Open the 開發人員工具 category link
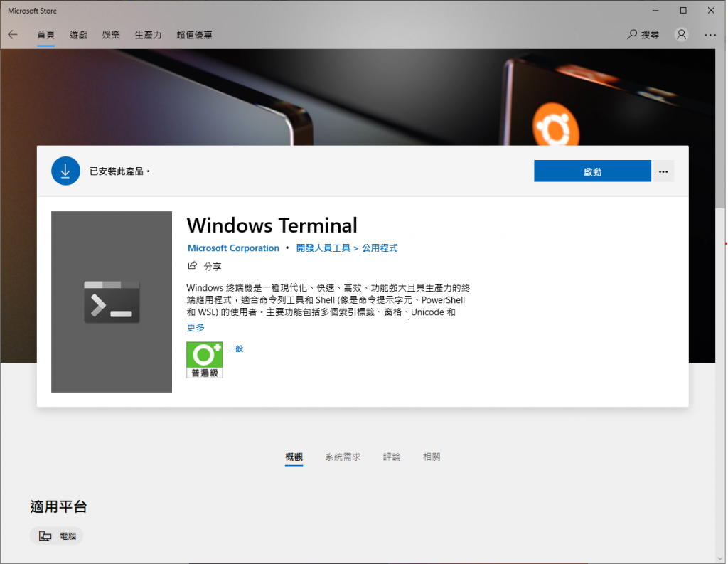 [x=323, y=248]
